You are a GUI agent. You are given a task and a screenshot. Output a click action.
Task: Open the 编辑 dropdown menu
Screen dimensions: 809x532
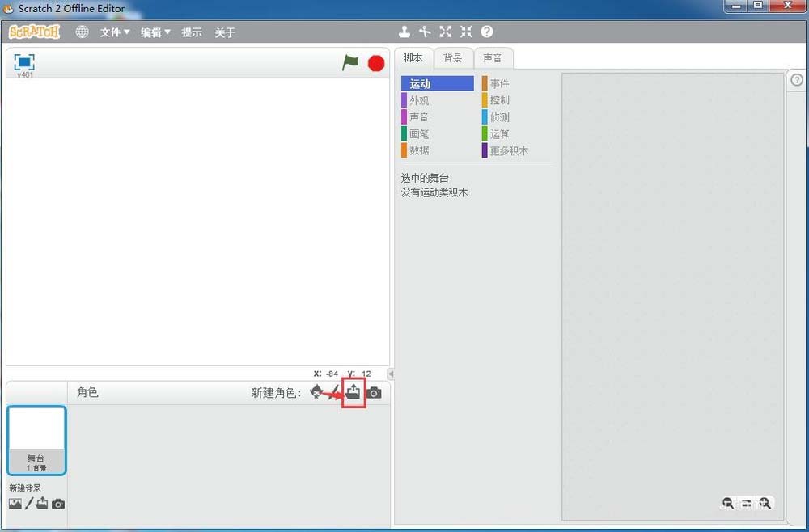[155, 32]
